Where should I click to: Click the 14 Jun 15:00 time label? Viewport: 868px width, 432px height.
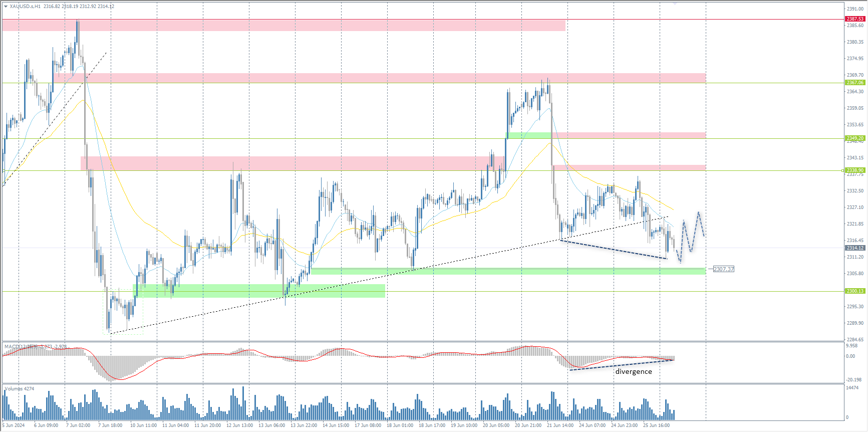[x=336, y=425]
